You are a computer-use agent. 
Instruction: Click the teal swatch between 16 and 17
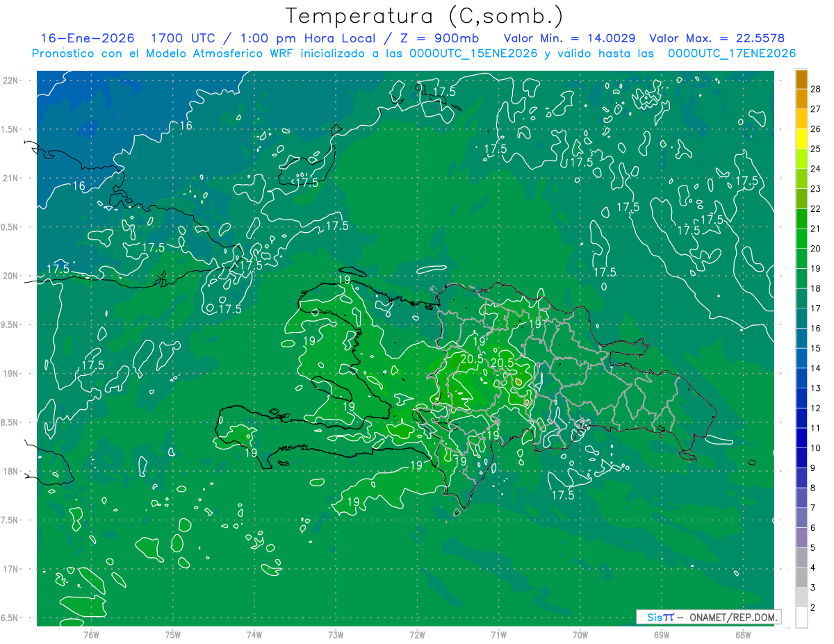click(801, 318)
